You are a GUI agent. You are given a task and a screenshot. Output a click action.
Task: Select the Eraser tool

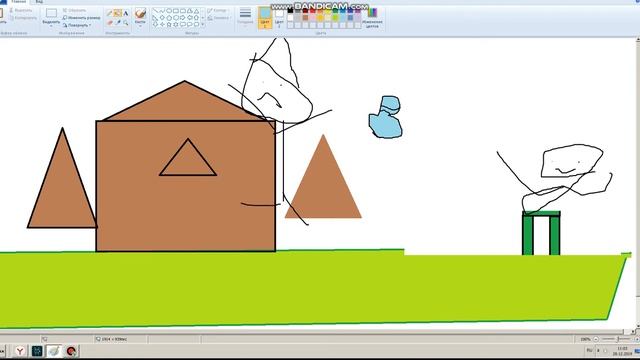click(109, 23)
